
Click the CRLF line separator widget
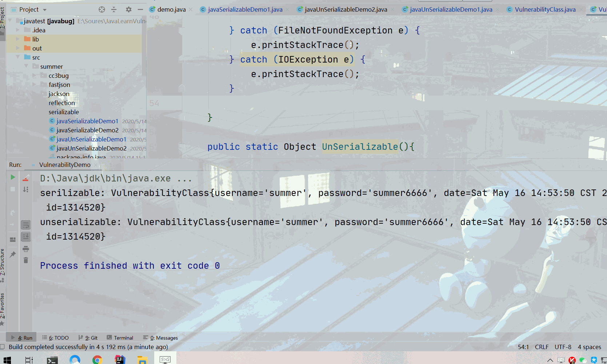point(542,347)
